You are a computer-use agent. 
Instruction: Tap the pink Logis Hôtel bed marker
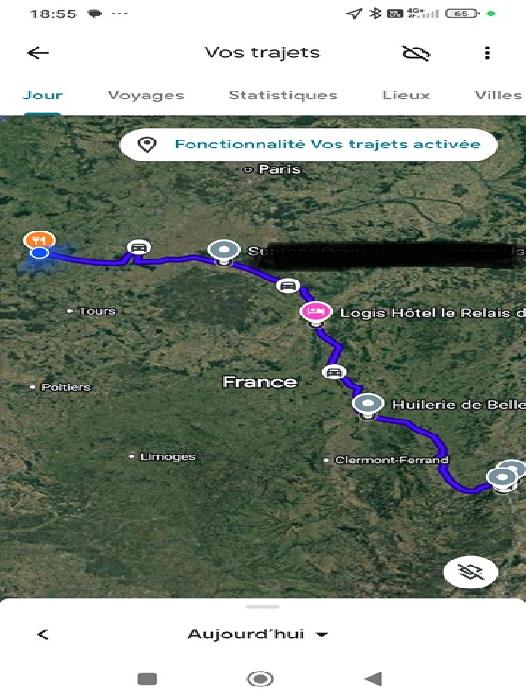click(316, 311)
